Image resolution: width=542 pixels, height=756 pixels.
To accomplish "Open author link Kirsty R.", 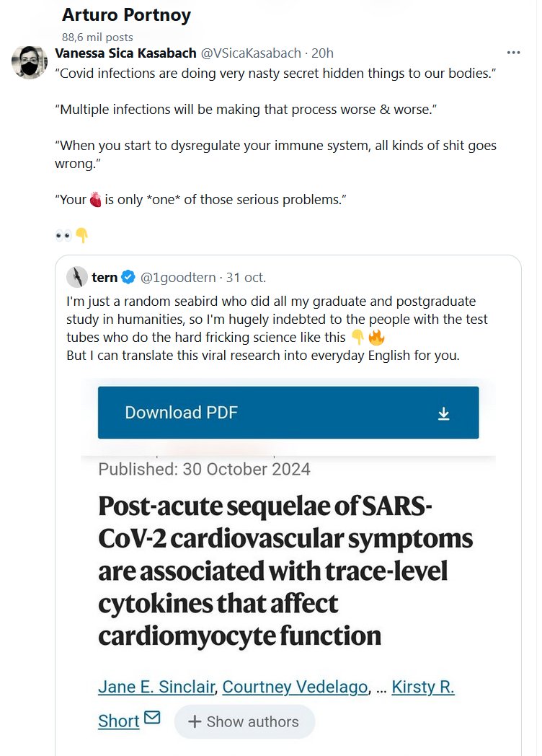I will point(424,687).
